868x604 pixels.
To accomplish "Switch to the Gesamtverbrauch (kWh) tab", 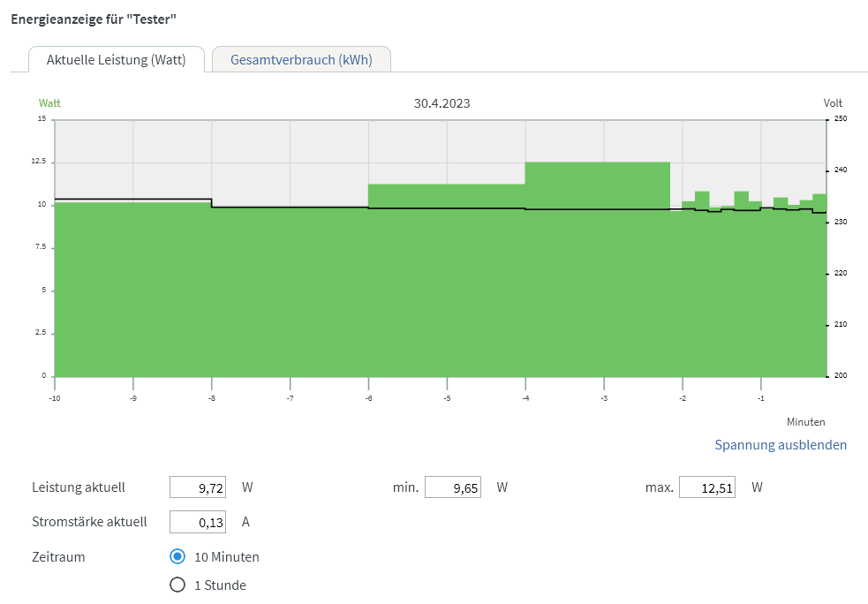I will click(301, 60).
